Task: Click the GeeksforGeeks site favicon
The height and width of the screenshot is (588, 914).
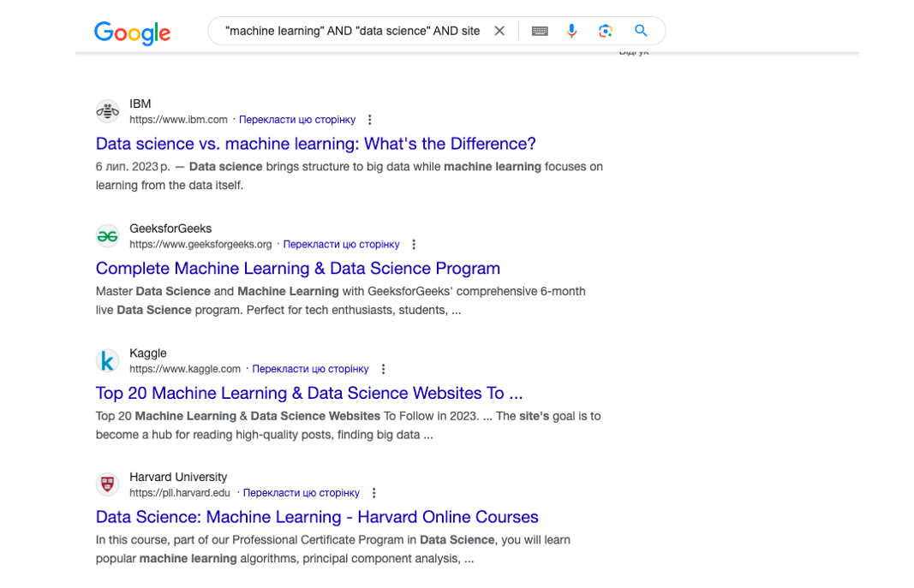Action: 107,235
